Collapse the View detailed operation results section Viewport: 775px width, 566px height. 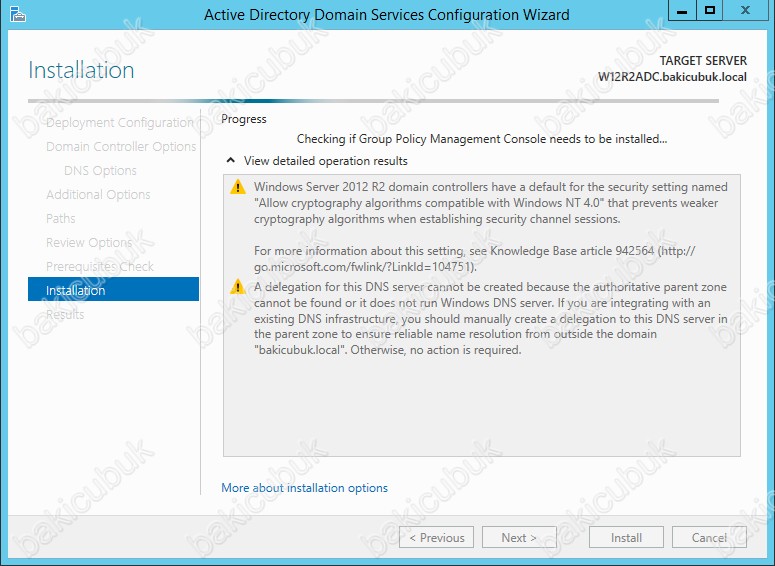point(230,161)
